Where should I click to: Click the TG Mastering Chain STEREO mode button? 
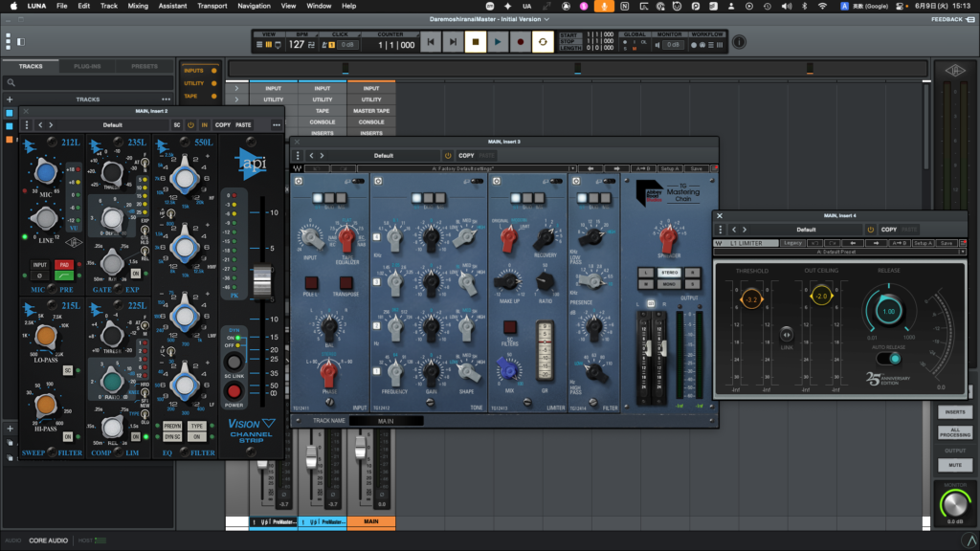pyautogui.click(x=669, y=273)
